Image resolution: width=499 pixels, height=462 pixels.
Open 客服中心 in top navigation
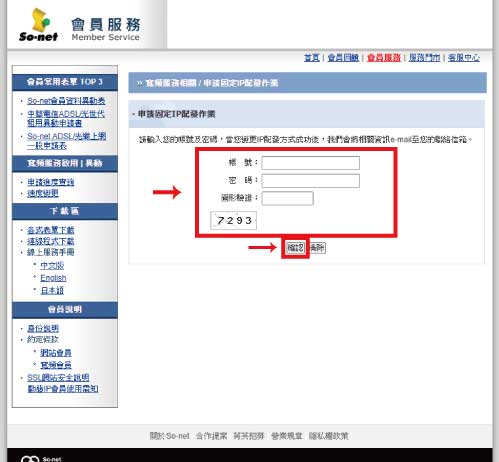(x=464, y=58)
